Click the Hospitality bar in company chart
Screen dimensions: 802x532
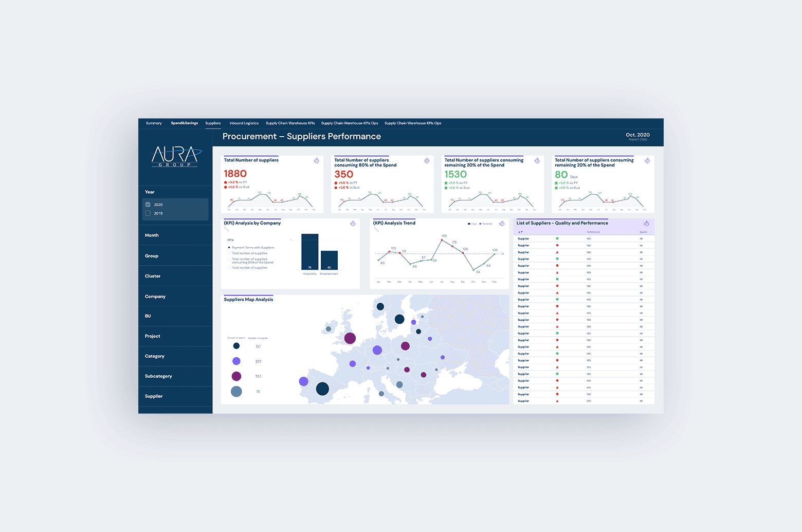[x=310, y=252]
